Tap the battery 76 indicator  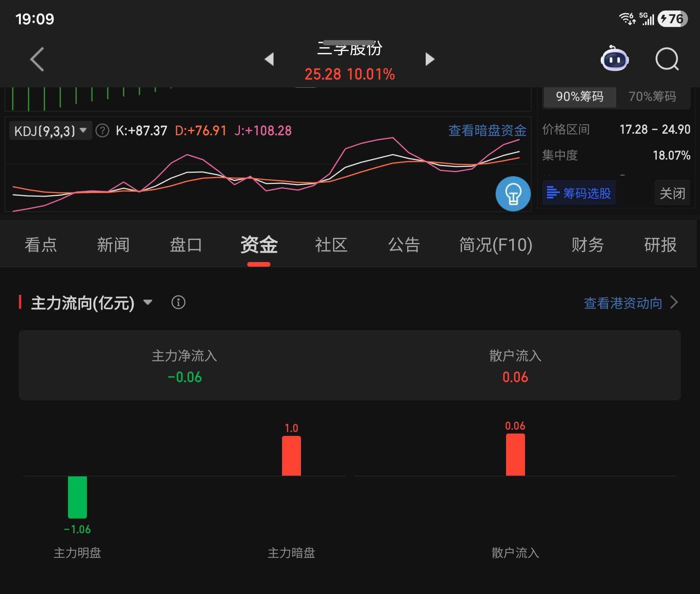tap(673, 19)
